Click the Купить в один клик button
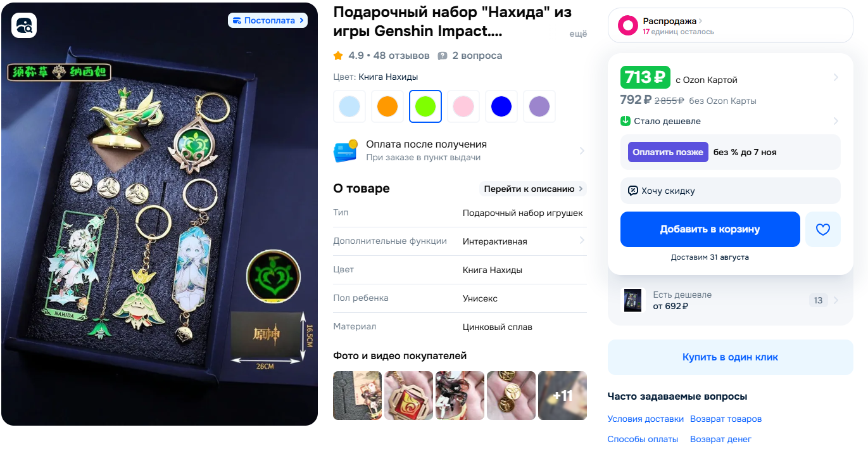Screen dimensions: 868x451 tap(731, 357)
